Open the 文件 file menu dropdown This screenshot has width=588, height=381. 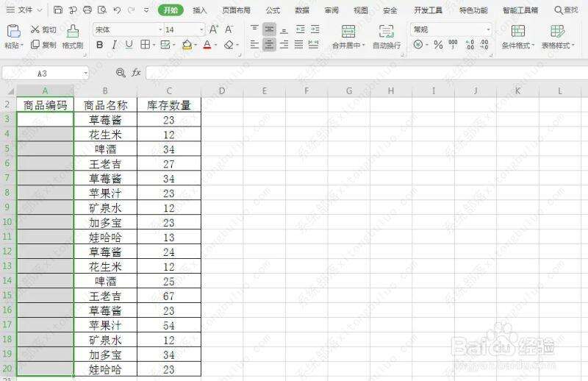25,10
